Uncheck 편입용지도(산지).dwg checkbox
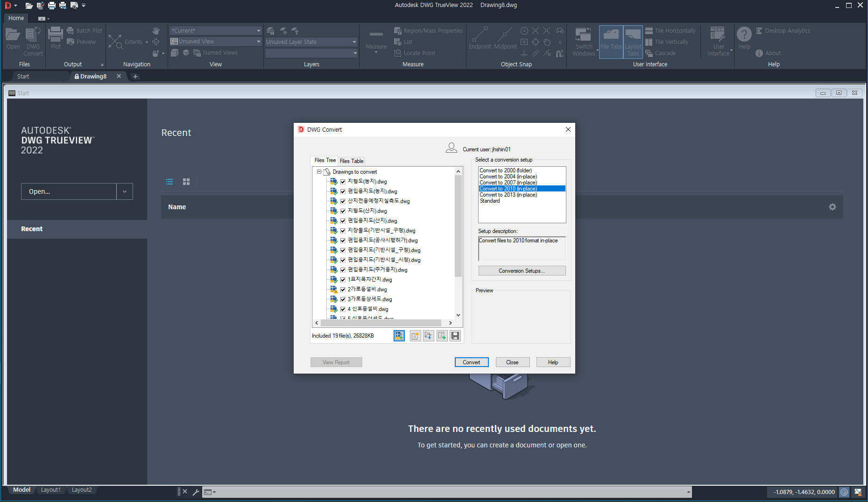This screenshot has height=502, width=868. [x=343, y=221]
